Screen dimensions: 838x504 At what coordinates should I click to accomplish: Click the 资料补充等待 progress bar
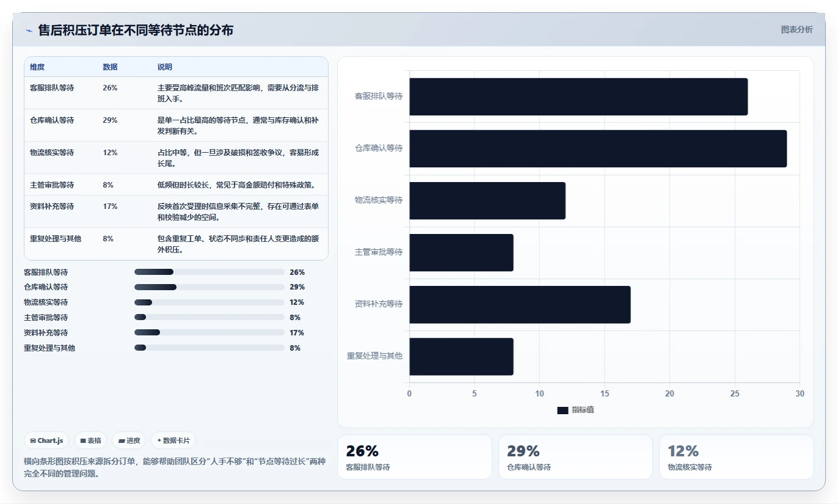(x=209, y=333)
